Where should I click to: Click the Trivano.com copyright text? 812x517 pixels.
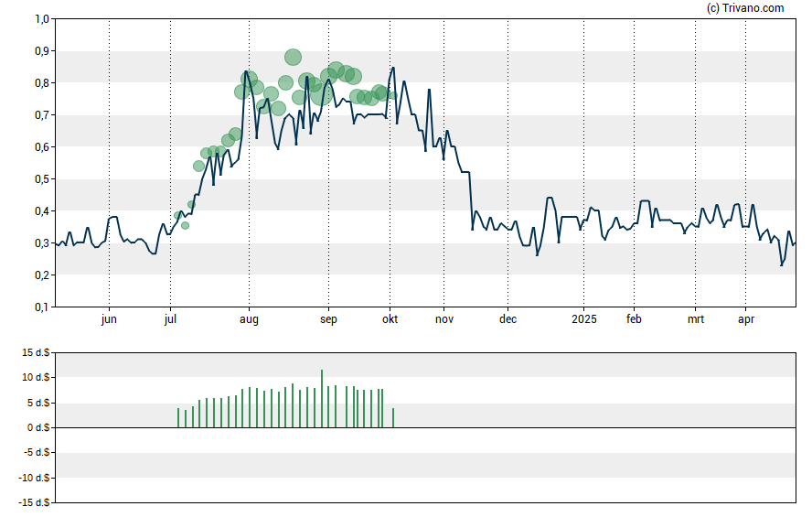pos(745,7)
